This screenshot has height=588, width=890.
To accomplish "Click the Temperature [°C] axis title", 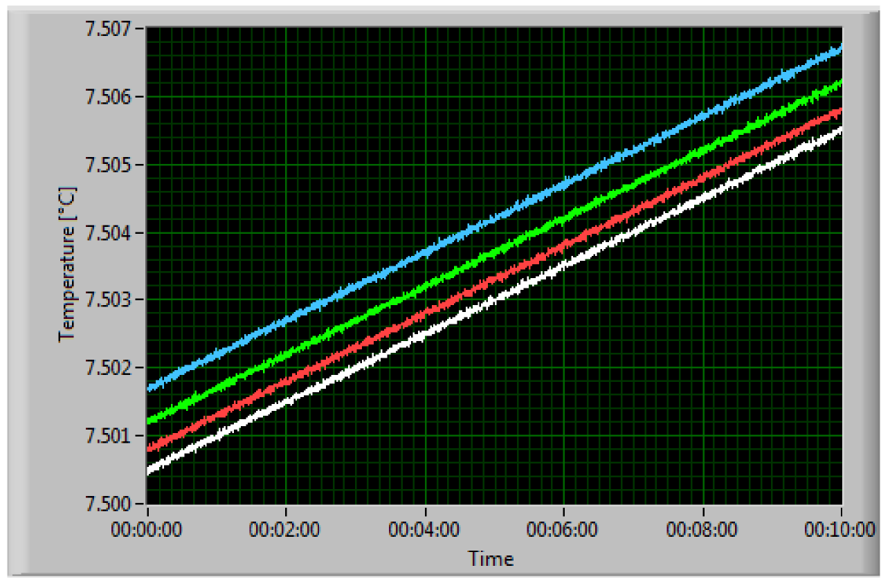I will pyautogui.click(x=66, y=263).
